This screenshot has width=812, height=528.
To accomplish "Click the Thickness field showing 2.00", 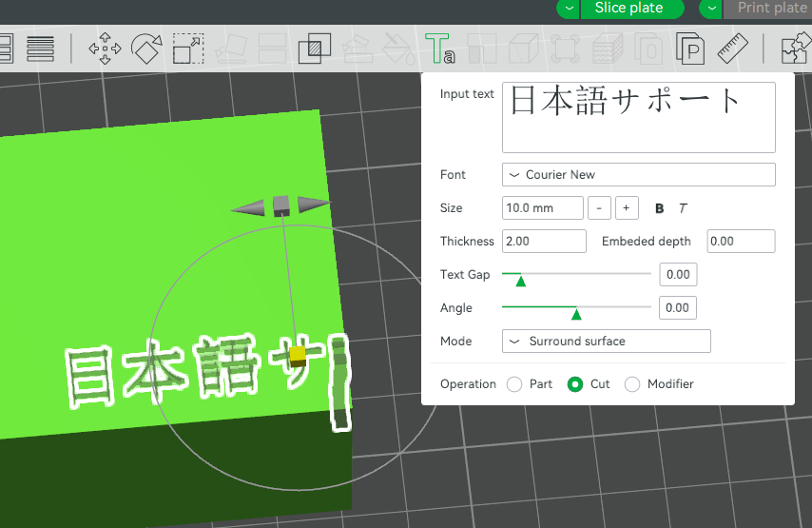I will (544, 241).
